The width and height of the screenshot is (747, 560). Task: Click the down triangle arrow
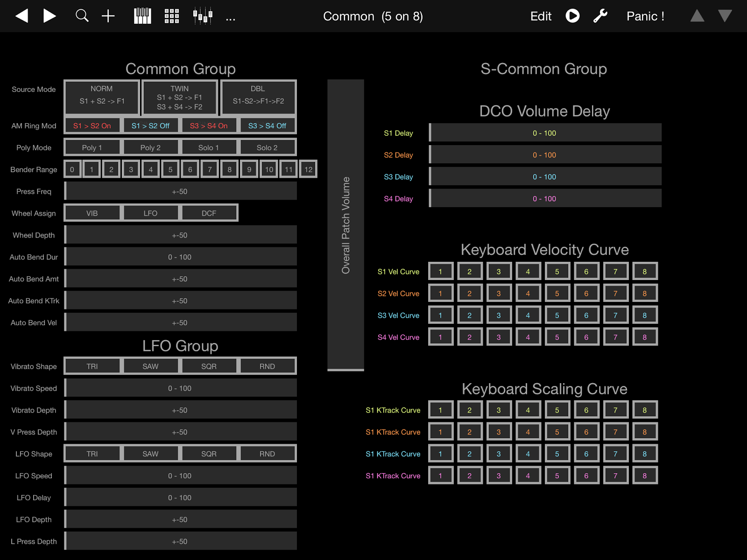point(725,16)
